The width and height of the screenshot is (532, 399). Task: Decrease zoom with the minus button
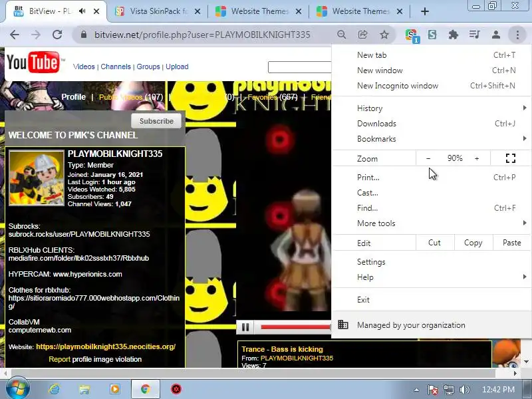point(428,158)
